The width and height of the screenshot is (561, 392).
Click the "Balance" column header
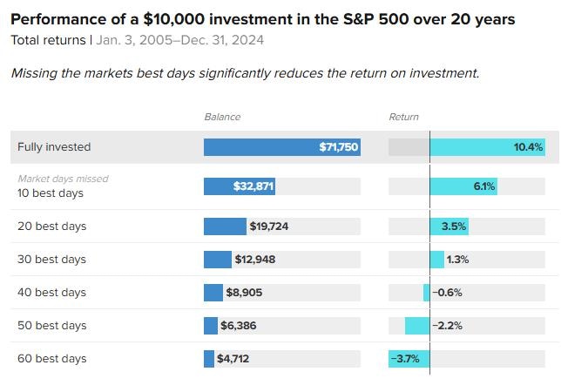coord(222,117)
